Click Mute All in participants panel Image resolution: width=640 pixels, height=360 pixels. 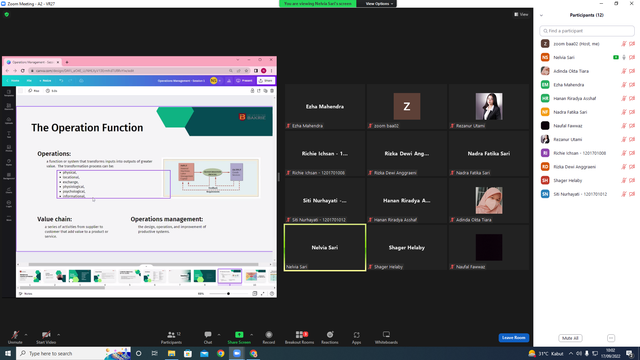point(570,338)
